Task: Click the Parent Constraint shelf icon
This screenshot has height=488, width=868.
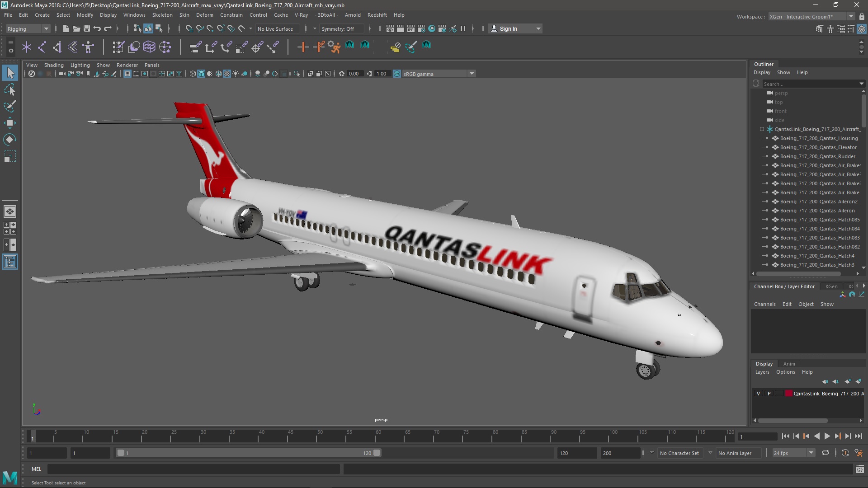Action: click(x=195, y=47)
